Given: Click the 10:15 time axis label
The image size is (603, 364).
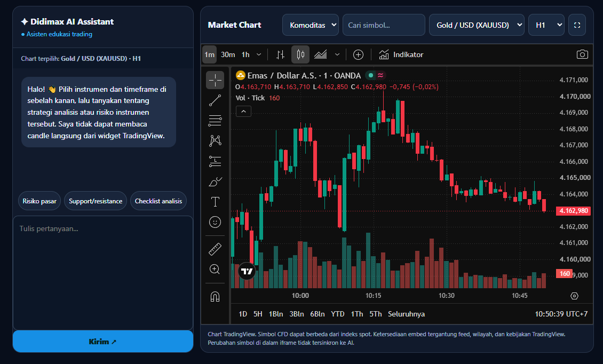Looking at the screenshot, I should pos(373,296).
